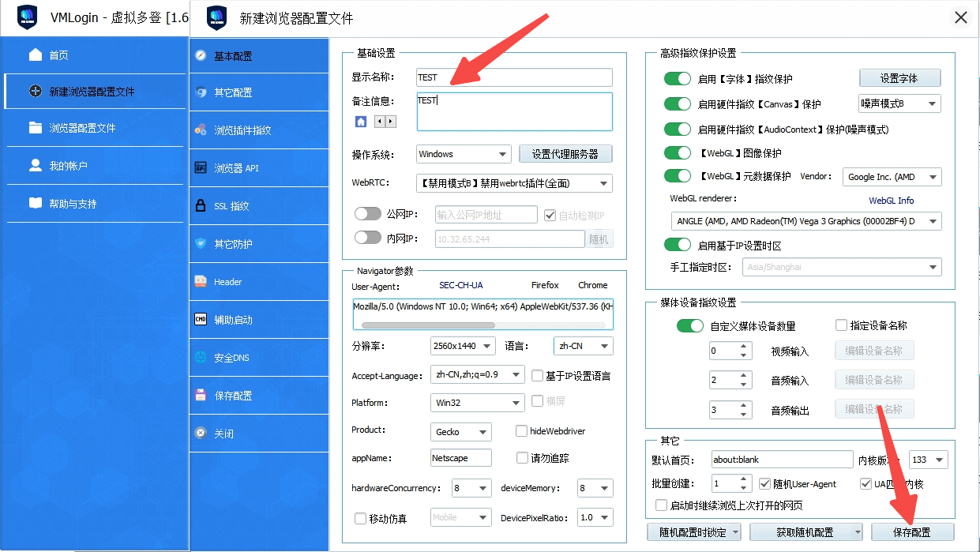Disable 启用【字体】指纹保护 toggle
This screenshot has height=552, width=980.
point(678,79)
